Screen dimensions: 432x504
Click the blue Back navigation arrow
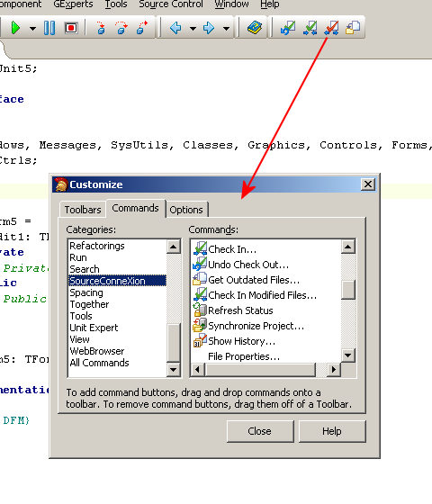175,28
